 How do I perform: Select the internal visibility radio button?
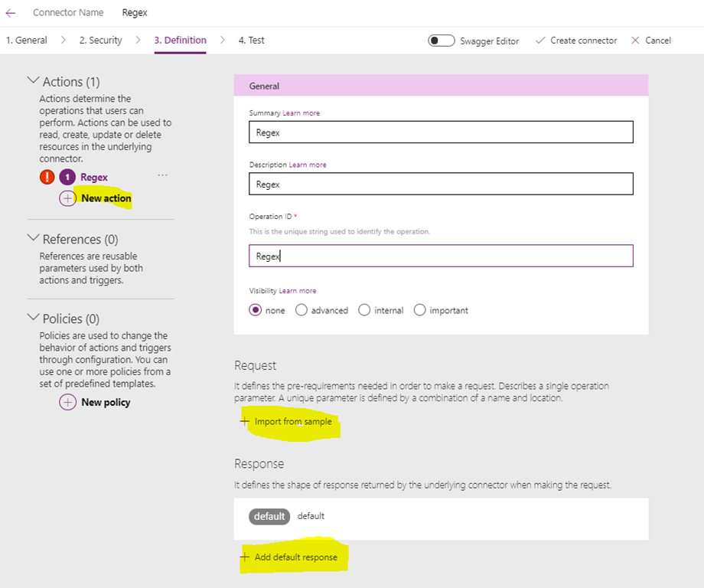tap(364, 310)
